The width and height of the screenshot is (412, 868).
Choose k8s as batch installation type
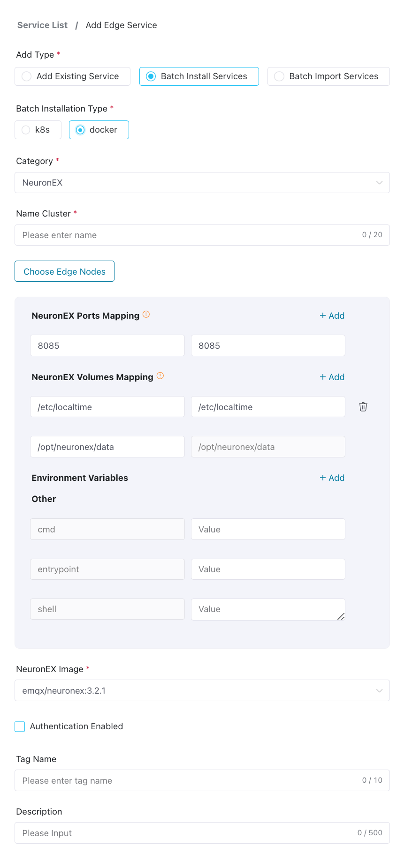tap(38, 130)
